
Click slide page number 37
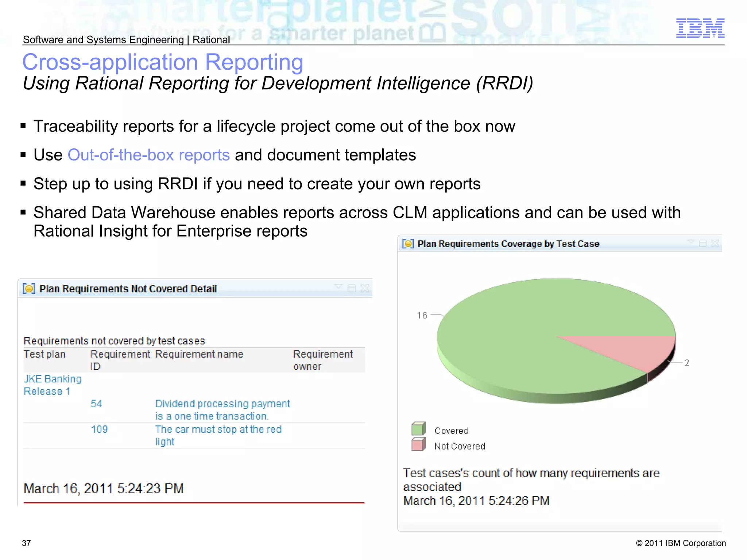tap(26, 543)
